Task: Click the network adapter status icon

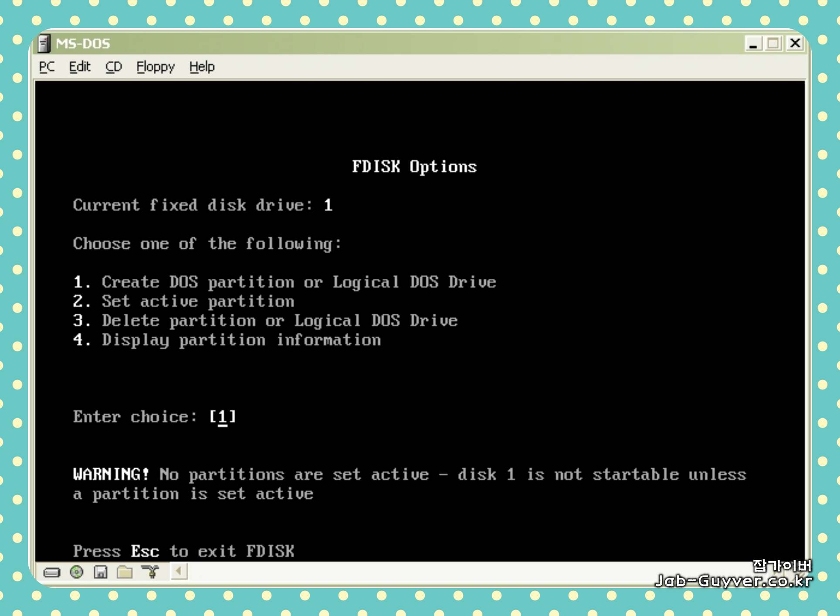Action: click(x=151, y=572)
